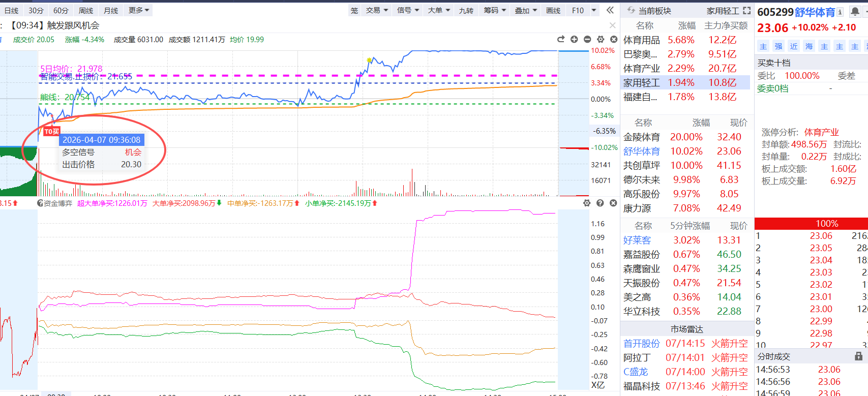This screenshot has height=396, width=868.
Task: Click the share arrow icon above price chart
Action: point(561,40)
